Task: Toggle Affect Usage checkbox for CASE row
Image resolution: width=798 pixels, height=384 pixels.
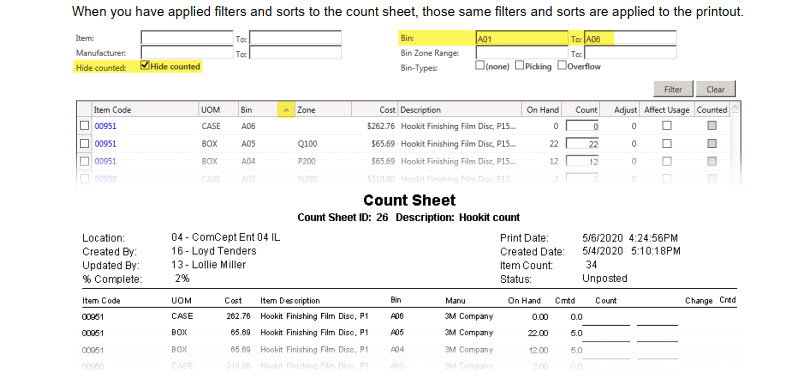Action: (x=667, y=126)
